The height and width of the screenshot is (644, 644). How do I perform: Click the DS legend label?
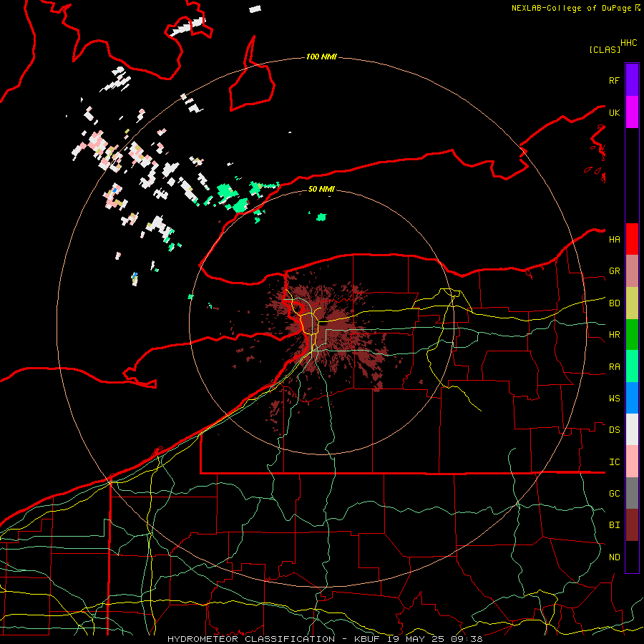[614, 430]
